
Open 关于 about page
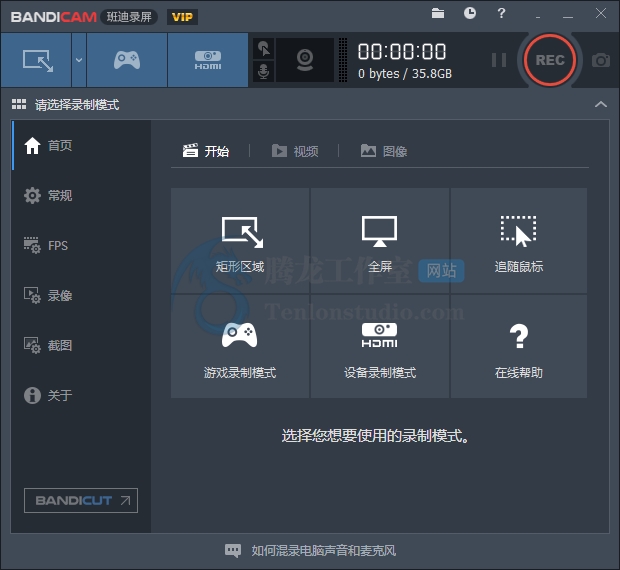point(81,395)
